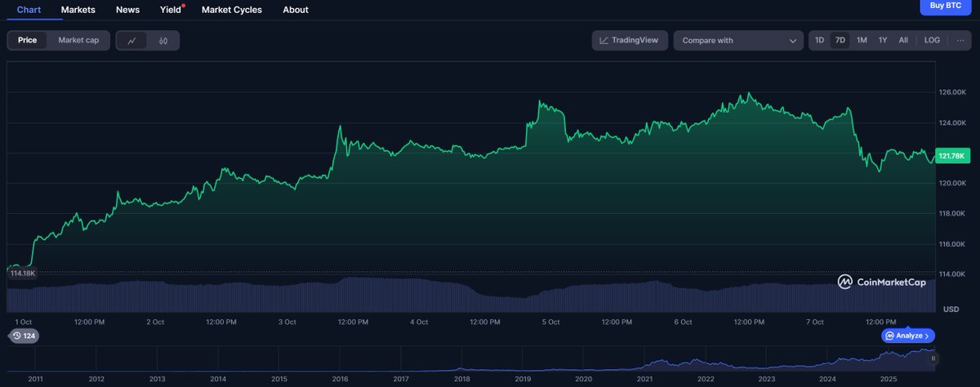
Task: Select the 1D time range
Action: pos(820,40)
